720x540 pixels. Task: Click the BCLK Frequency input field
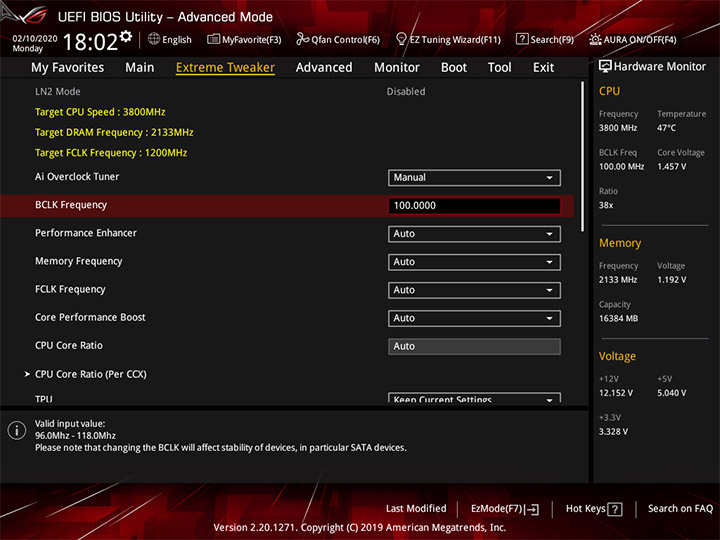[x=474, y=206]
